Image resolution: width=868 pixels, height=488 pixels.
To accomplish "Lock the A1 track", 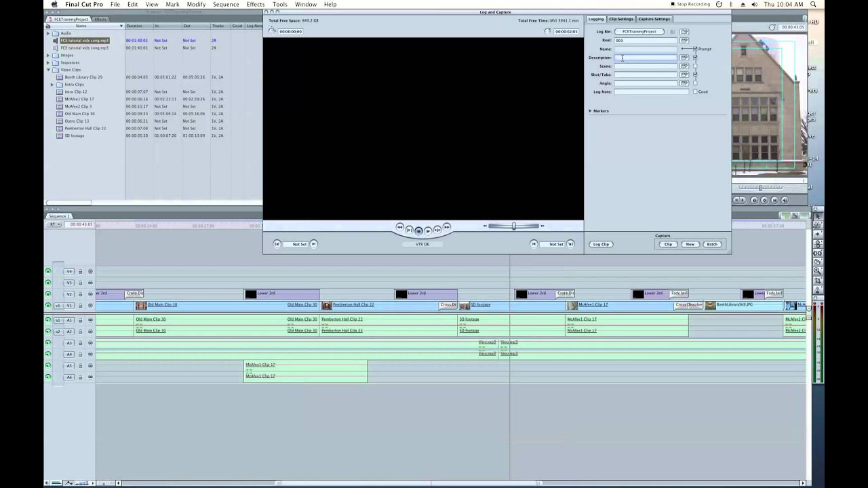I will (80, 320).
